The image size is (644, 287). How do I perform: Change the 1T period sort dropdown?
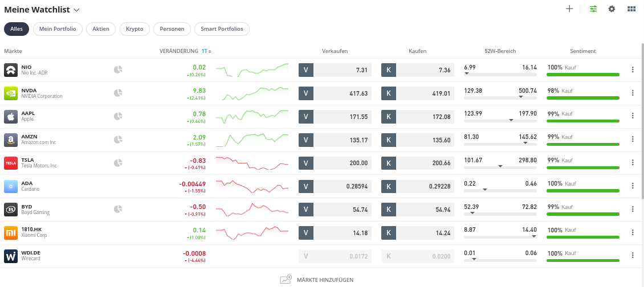(206, 51)
